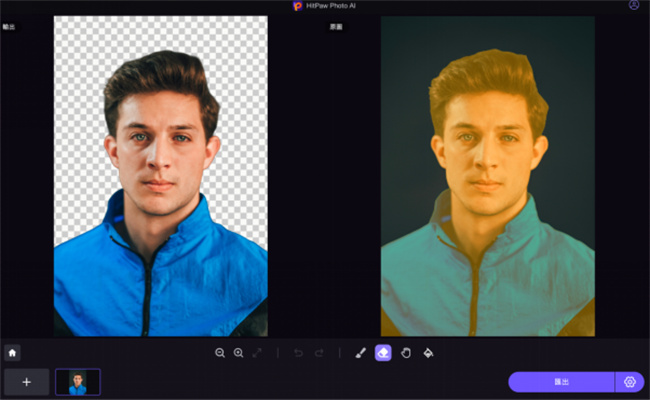
Task: Zoom out with the minus magnifier
Action: click(x=220, y=353)
